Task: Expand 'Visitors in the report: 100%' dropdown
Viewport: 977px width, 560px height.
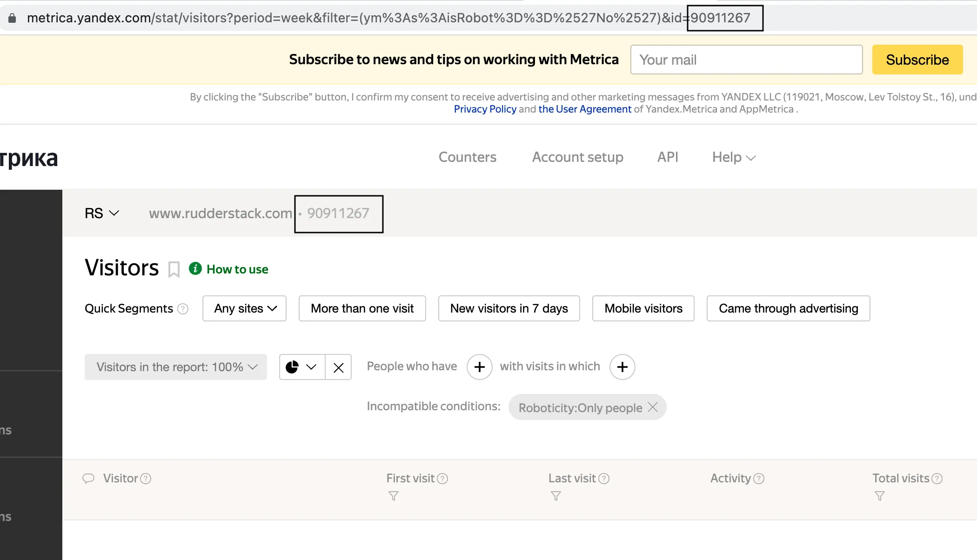Action: click(x=176, y=367)
